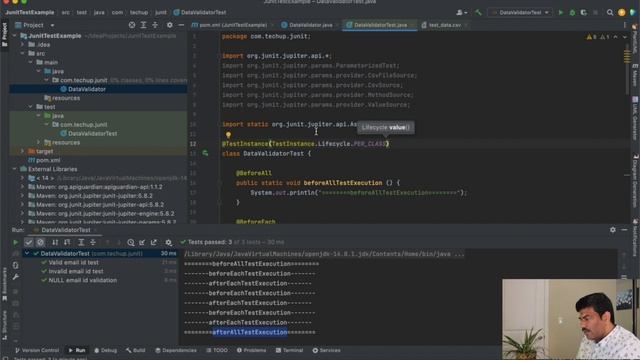Viewport: 640px width, 360px height.
Task: Collapse DataValidatorTest results node in Run panel
Action: [x=27, y=254]
